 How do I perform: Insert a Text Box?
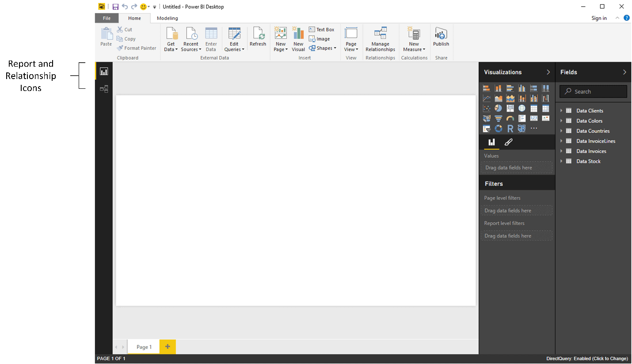pos(322,30)
